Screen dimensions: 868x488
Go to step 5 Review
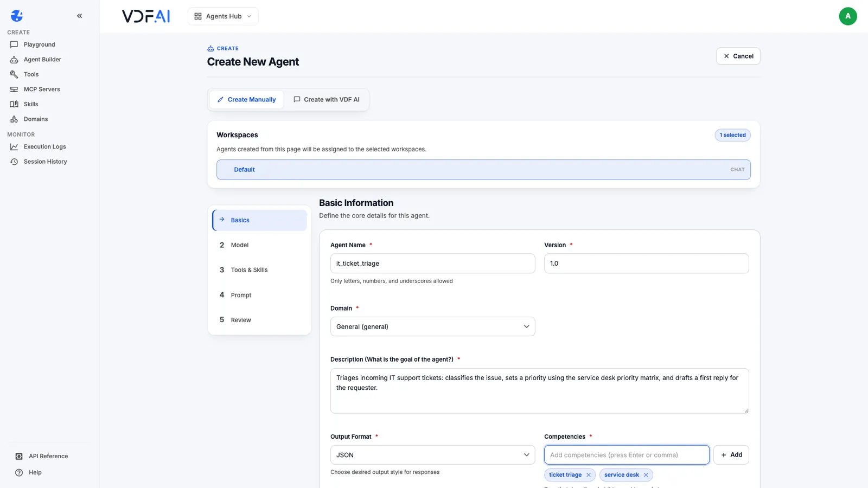(259, 320)
